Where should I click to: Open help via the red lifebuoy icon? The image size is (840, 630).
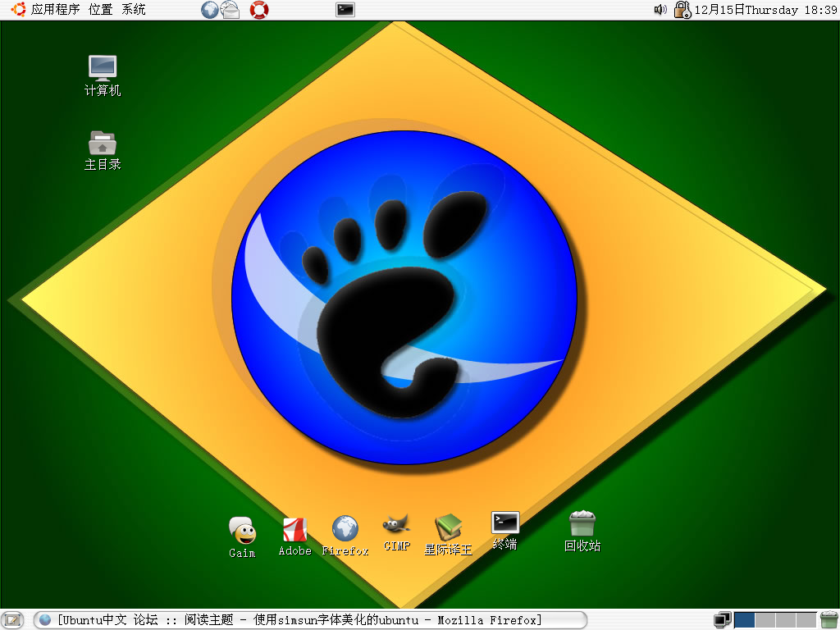tap(259, 10)
